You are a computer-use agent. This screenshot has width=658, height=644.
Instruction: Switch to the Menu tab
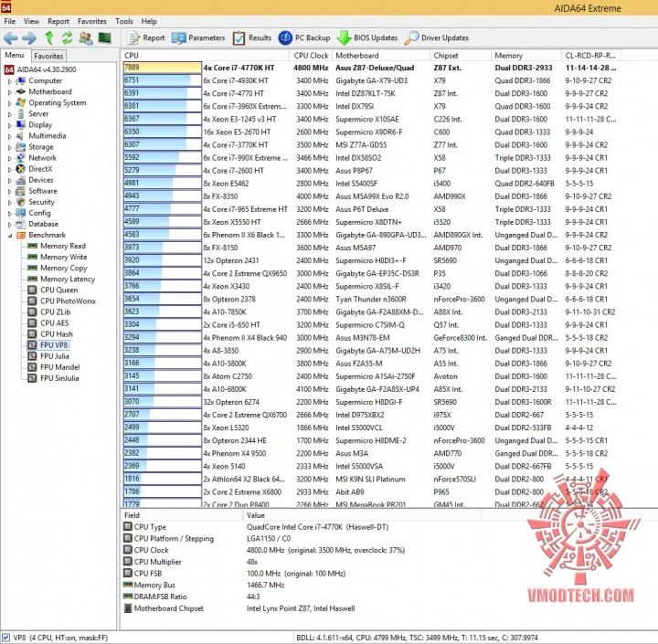pyautogui.click(x=15, y=55)
